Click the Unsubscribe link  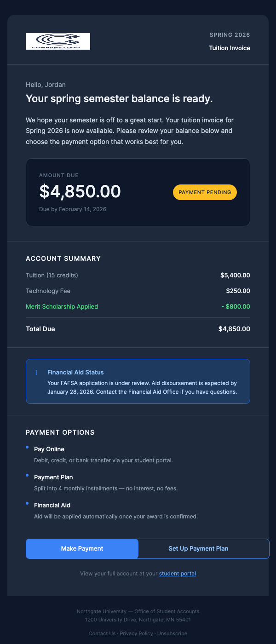172,633
